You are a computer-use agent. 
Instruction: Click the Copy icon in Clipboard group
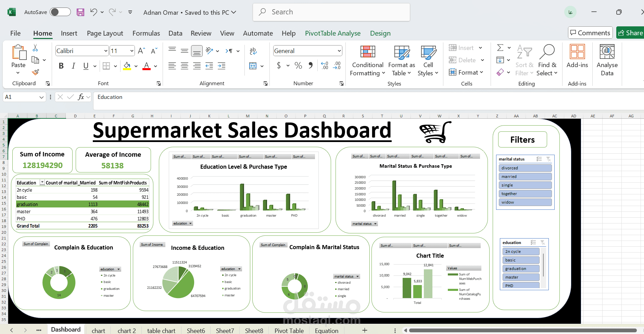tap(35, 60)
